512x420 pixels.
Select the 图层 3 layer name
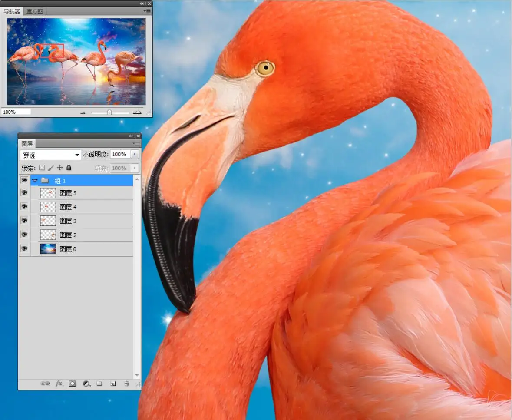pos(68,221)
